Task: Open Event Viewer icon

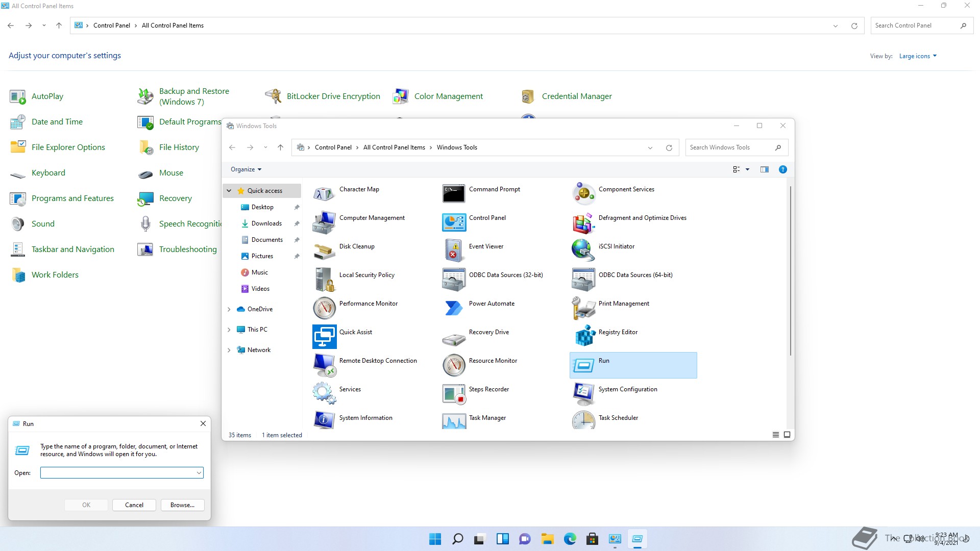Action: [x=454, y=251]
